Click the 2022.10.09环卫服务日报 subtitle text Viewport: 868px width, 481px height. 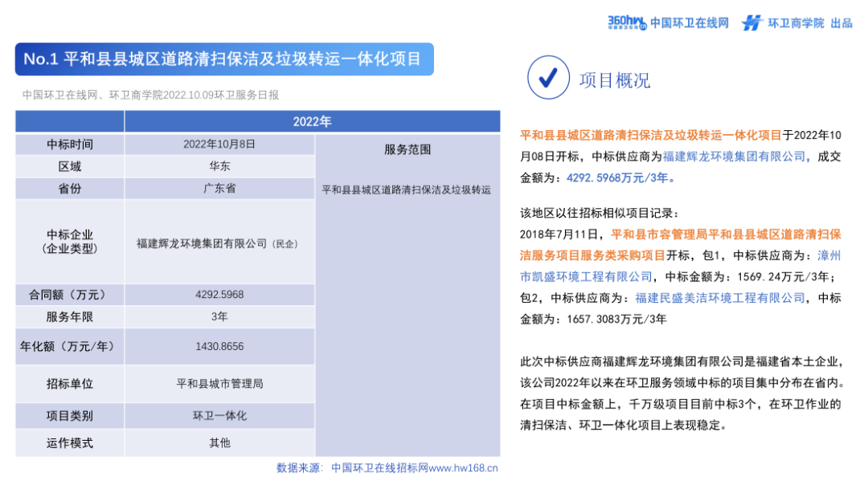point(221,95)
